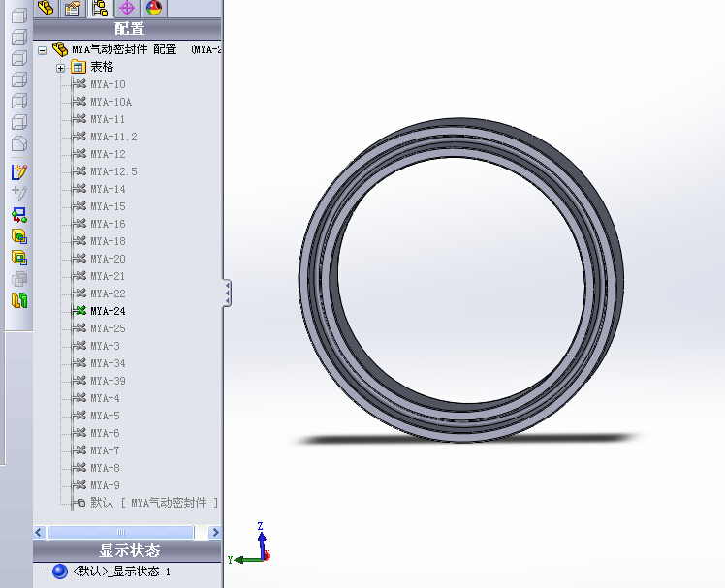Click the blue Z axis of the triad
Screen dimensions: 725x588
pyautogui.click(x=262, y=543)
